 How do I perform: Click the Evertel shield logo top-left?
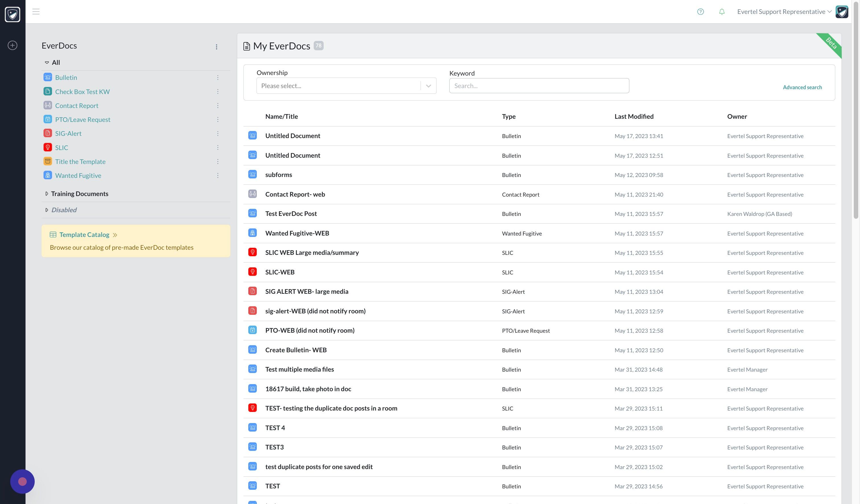tap(13, 14)
